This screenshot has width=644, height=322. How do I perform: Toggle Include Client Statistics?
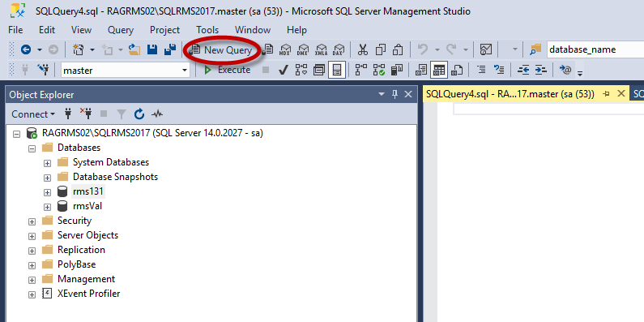397,71
